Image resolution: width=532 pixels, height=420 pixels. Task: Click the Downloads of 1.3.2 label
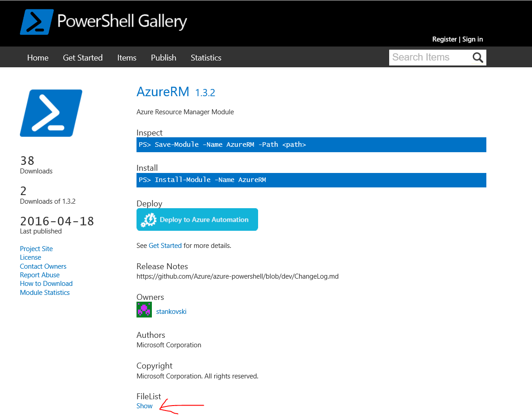[47, 201]
